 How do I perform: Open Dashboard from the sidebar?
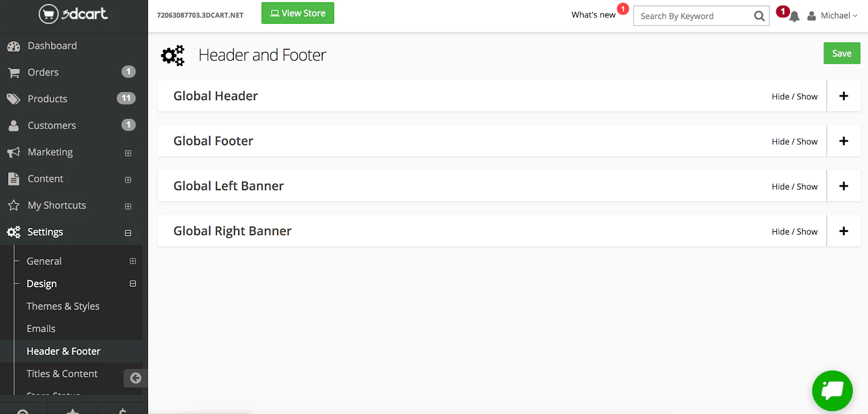click(52, 46)
